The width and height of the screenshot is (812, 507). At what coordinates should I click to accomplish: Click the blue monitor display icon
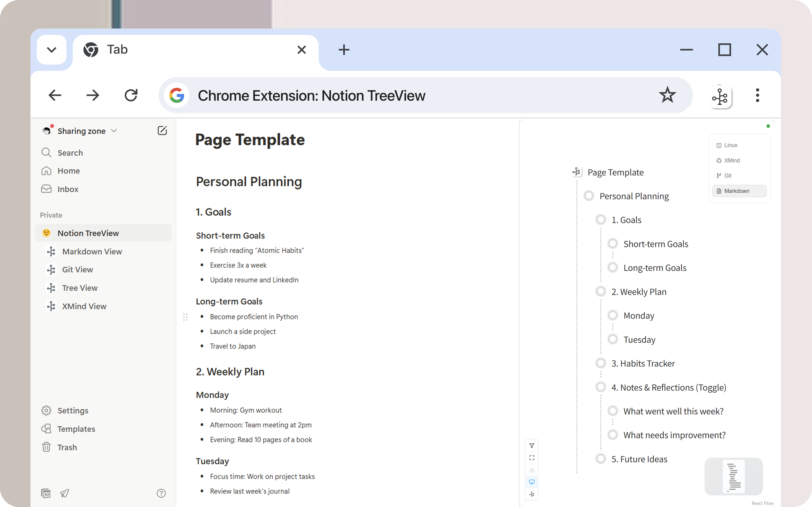coord(531,482)
